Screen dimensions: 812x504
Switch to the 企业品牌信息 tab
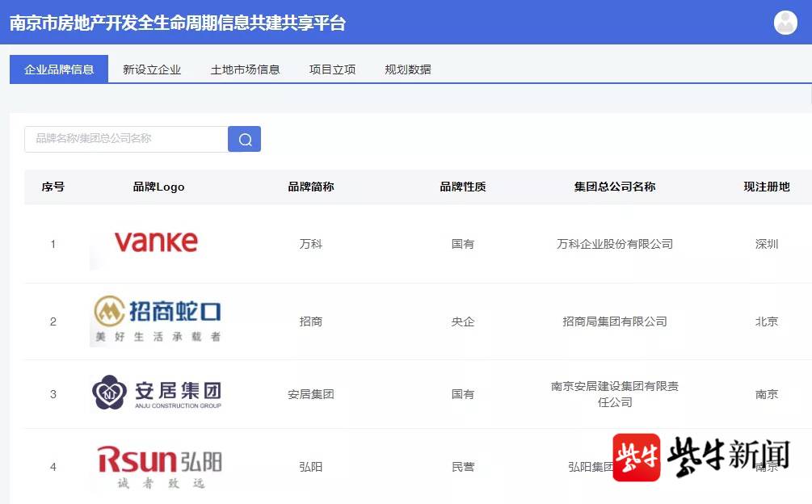pos(59,69)
